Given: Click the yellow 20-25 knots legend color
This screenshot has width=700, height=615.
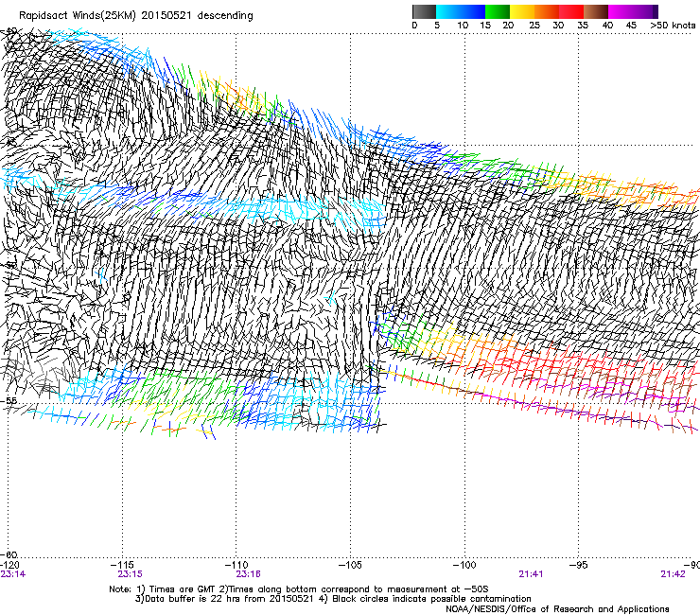Looking at the screenshot, I should coord(522,11).
